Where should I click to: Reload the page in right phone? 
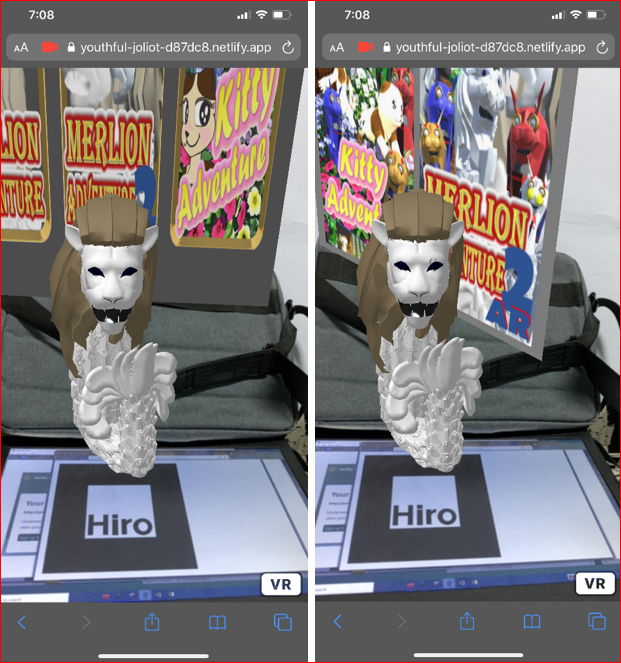[602, 47]
